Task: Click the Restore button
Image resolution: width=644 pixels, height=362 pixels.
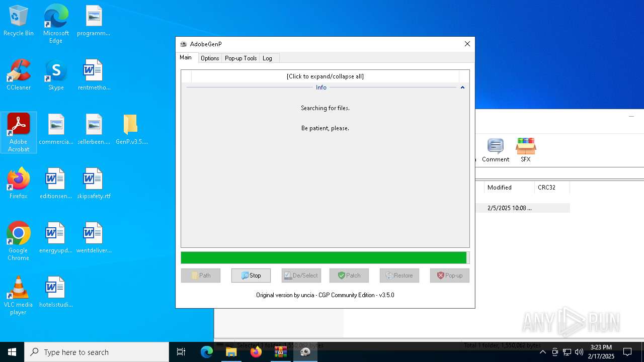Action: pos(399,276)
